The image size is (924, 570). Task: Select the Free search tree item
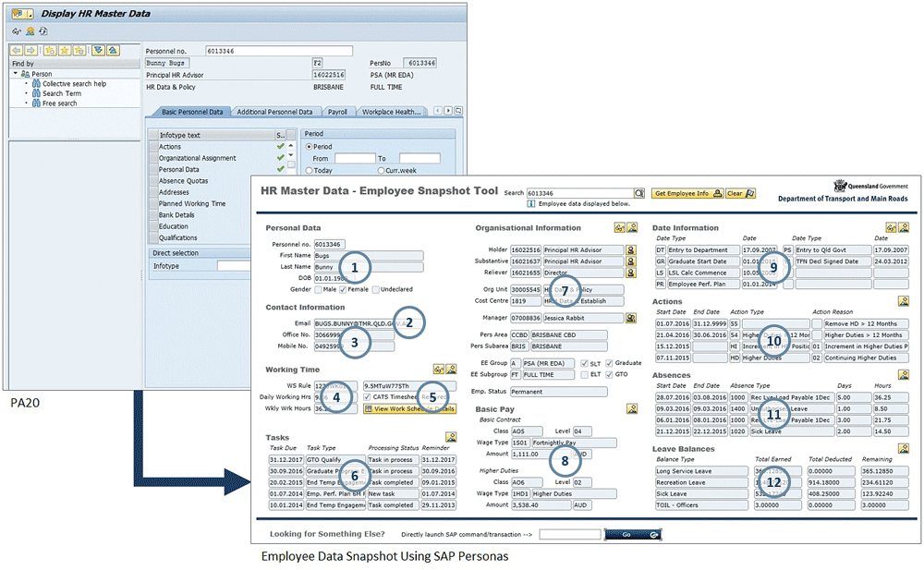59,103
